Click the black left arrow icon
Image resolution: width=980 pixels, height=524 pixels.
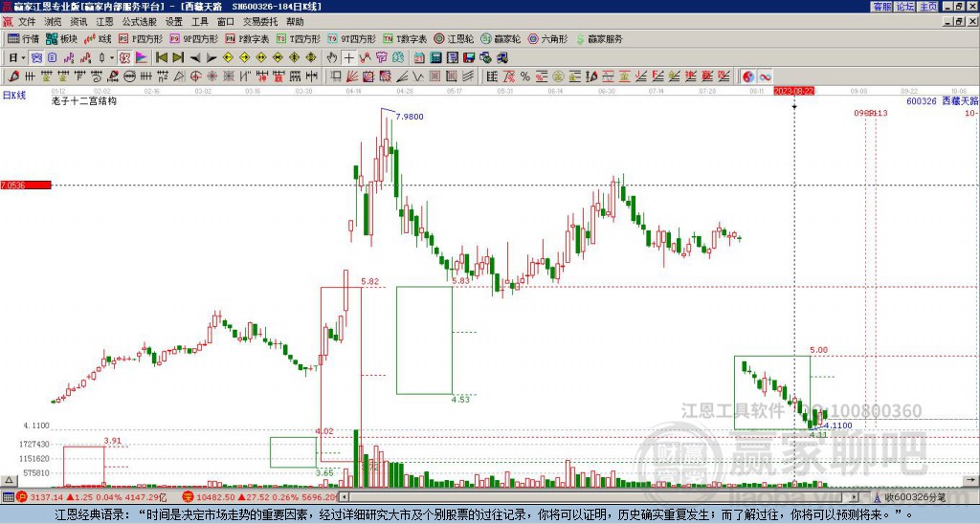[195, 58]
